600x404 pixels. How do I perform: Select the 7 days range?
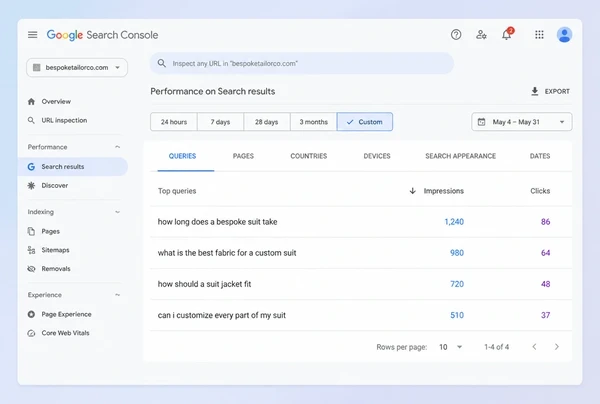tap(220, 122)
